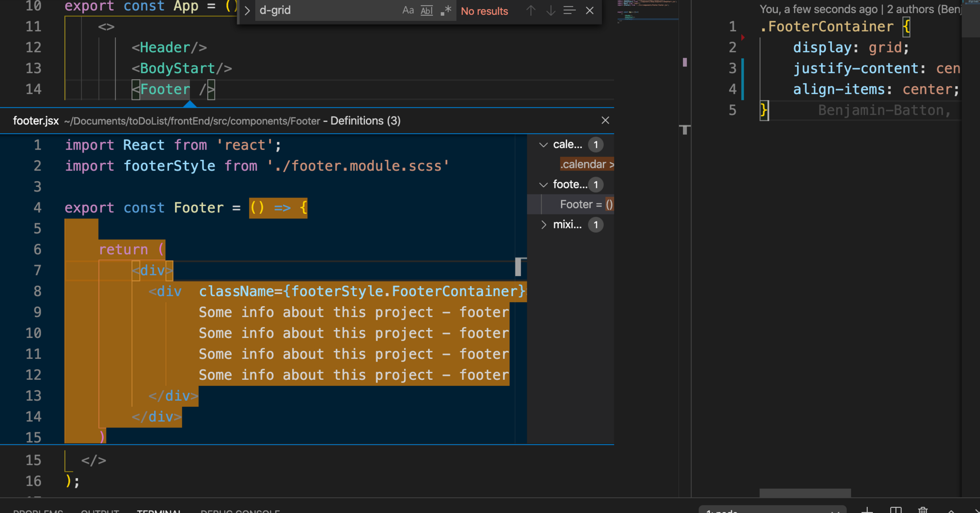Toggle Find in Selection option

pyautogui.click(x=570, y=10)
